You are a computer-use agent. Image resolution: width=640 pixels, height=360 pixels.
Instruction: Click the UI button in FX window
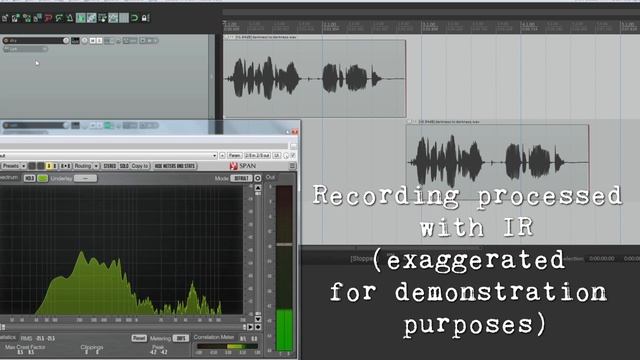(277, 156)
